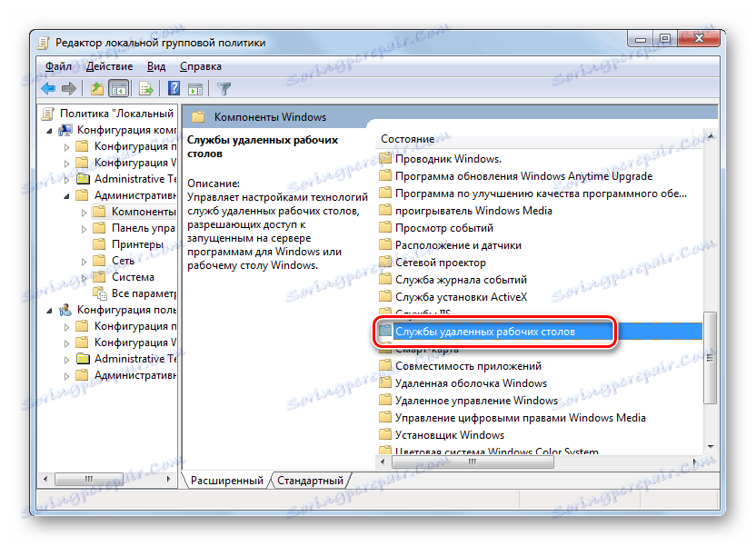Select Совместимость приложений folder
Viewport: 756px width, 546px height.
(x=468, y=366)
